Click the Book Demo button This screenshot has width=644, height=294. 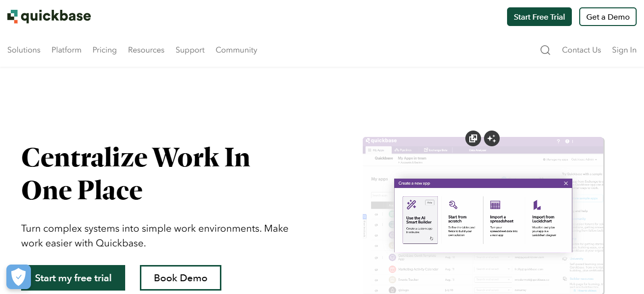tap(181, 278)
